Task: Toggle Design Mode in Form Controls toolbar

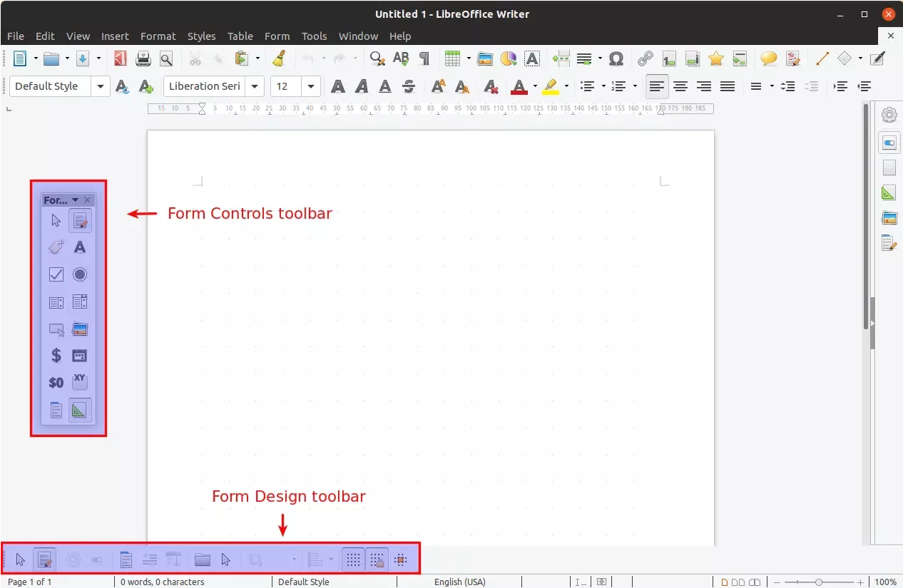Action: click(80, 220)
